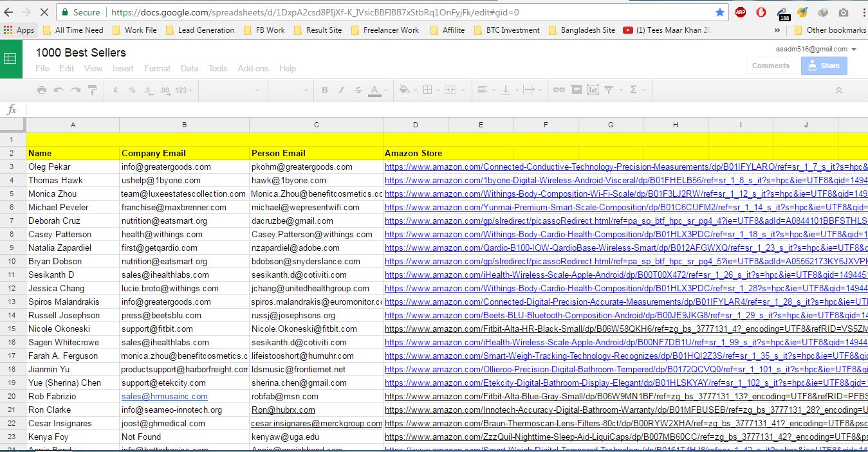Open the Data menu
The height and width of the screenshot is (452, 868).
[189, 68]
